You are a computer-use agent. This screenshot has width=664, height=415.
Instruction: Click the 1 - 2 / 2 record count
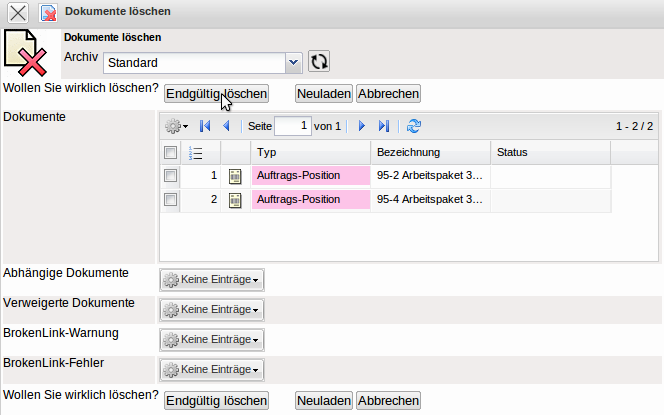[x=634, y=126]
